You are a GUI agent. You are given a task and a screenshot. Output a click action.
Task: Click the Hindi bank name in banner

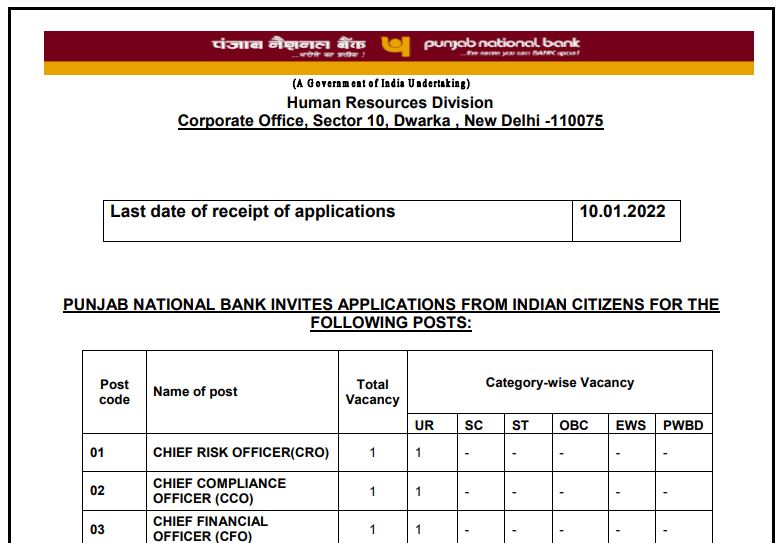[288, 44]
